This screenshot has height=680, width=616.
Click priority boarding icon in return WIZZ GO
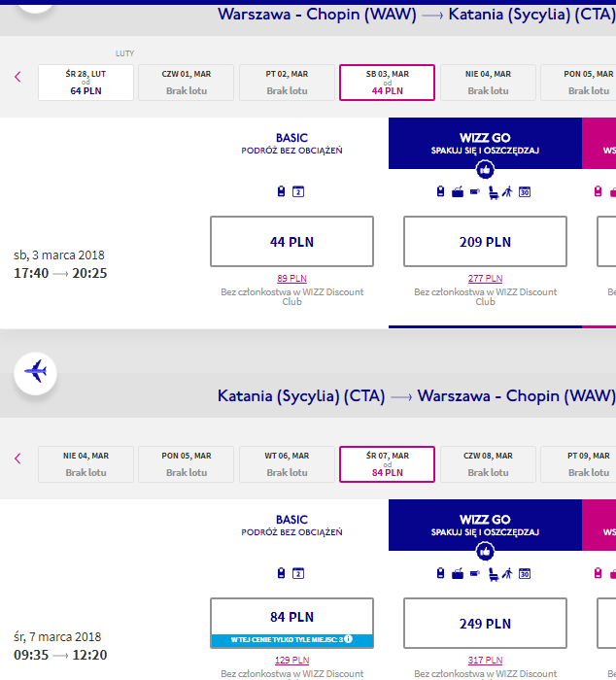pyautogui.click(x=507, y=573)
